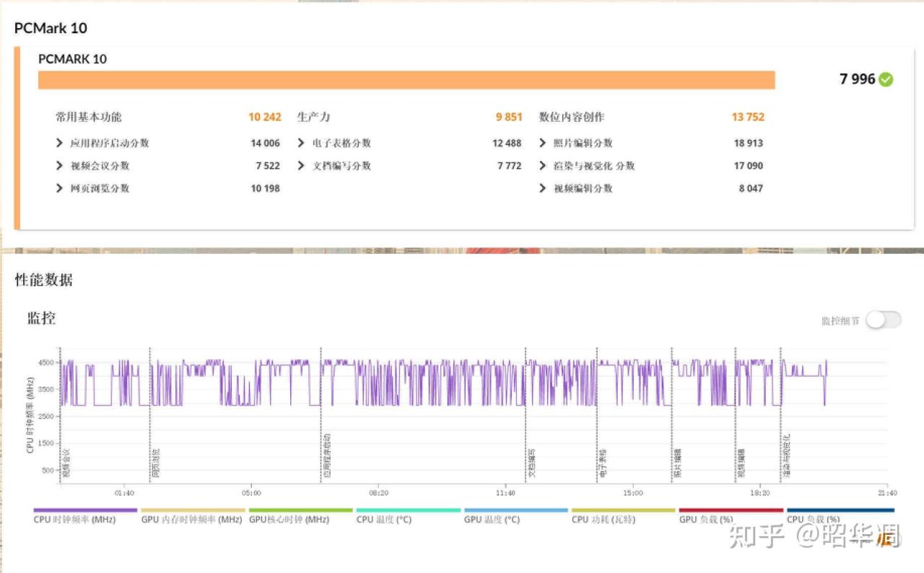Click the 15:00 time axis label
This screenshot has width=924, height=573.
point(632,493)
